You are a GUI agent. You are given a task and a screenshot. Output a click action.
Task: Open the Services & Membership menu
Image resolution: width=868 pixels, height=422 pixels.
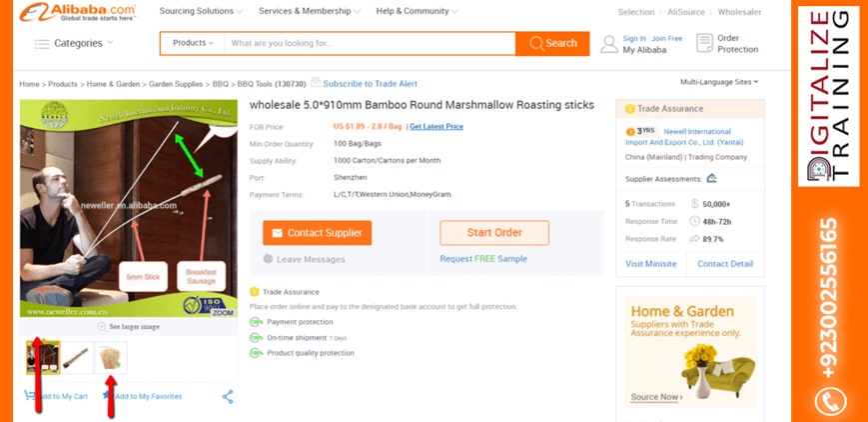(309, 12)
